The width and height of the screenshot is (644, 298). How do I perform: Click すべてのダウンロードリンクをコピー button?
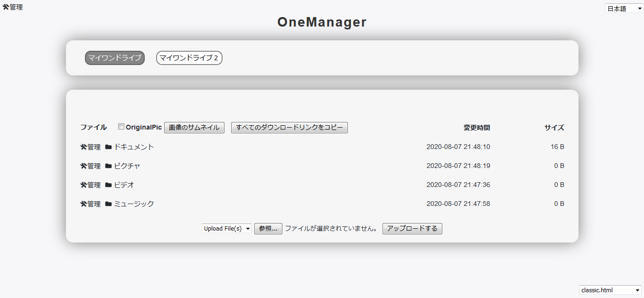pos(289,128)
